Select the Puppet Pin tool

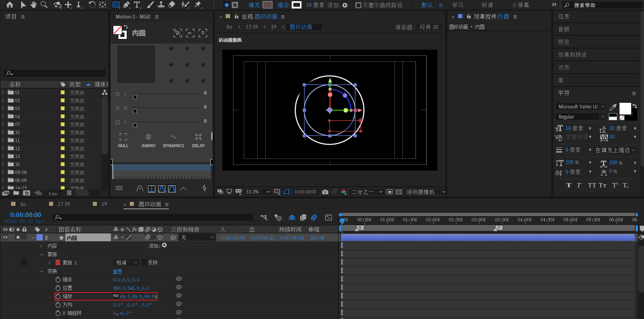[x=198, y=5]
